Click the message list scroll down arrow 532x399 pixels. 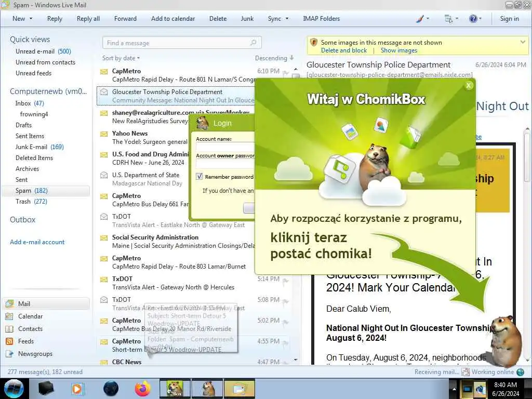(296, 360)
